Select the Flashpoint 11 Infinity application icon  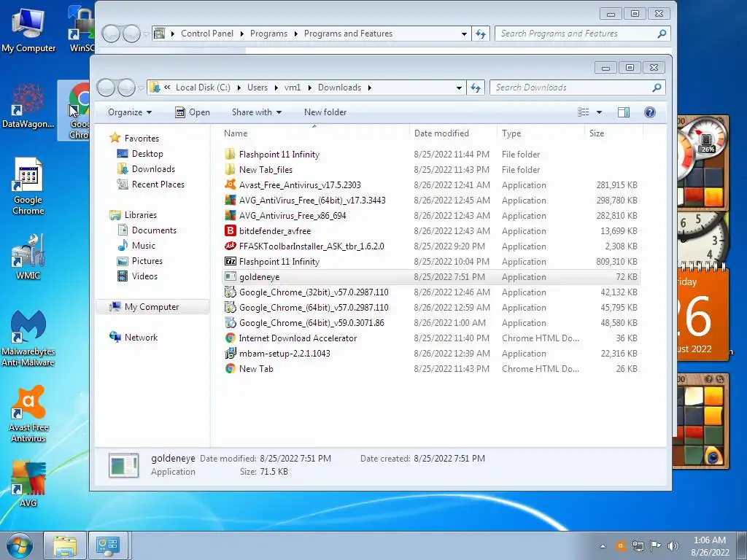click(230, 262)
